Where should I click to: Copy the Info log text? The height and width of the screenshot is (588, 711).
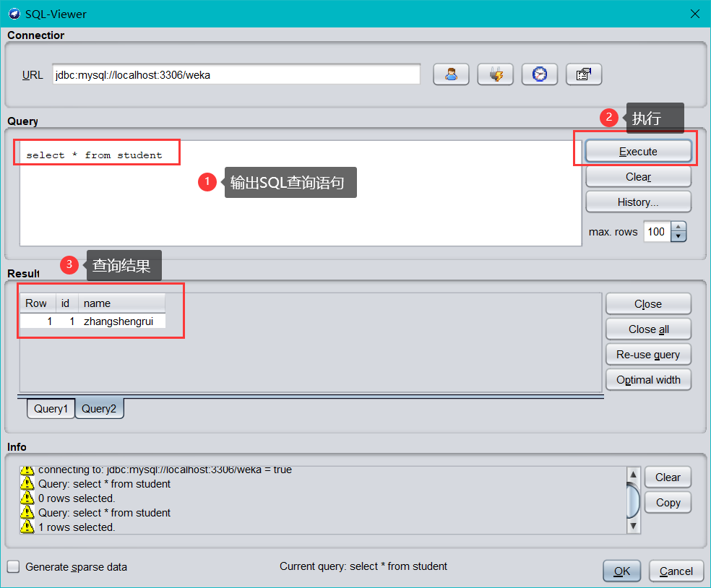pyautogui.click(x=668, y=503)
